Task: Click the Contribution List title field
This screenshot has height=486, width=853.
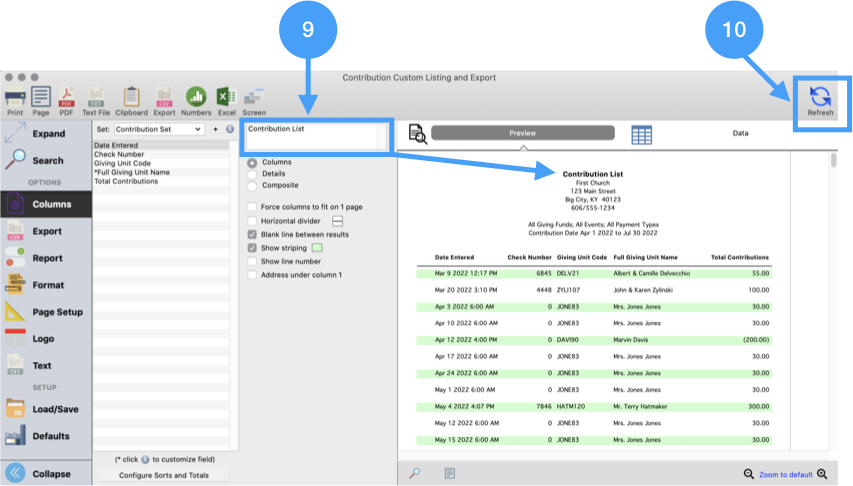Action: (x=315, y=136)
